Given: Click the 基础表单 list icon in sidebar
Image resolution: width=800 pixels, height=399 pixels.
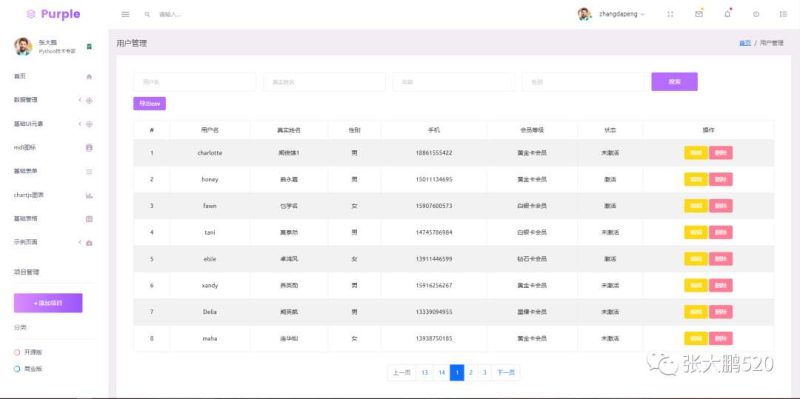Looking at the screenshot, I should click(89, 171).
